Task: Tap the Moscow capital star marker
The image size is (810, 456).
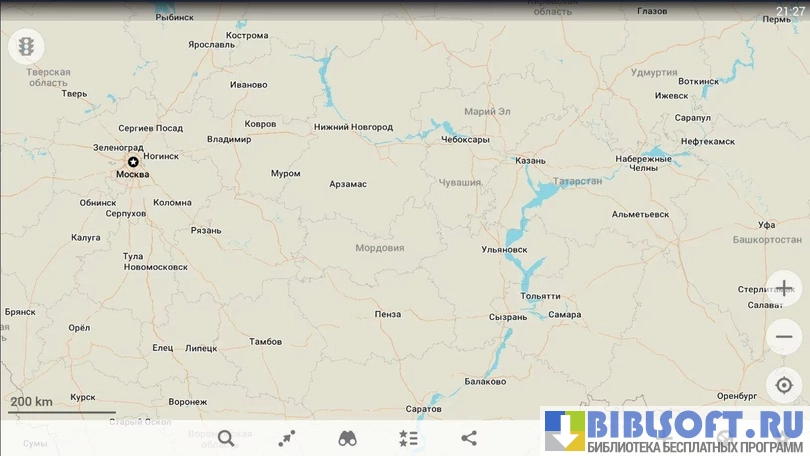Action: 133,162
